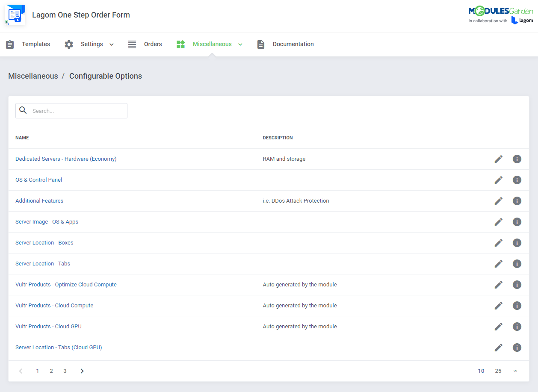
Task: Edit the Vultr Products - Cloud GPU option
Action: click(498, 326)
